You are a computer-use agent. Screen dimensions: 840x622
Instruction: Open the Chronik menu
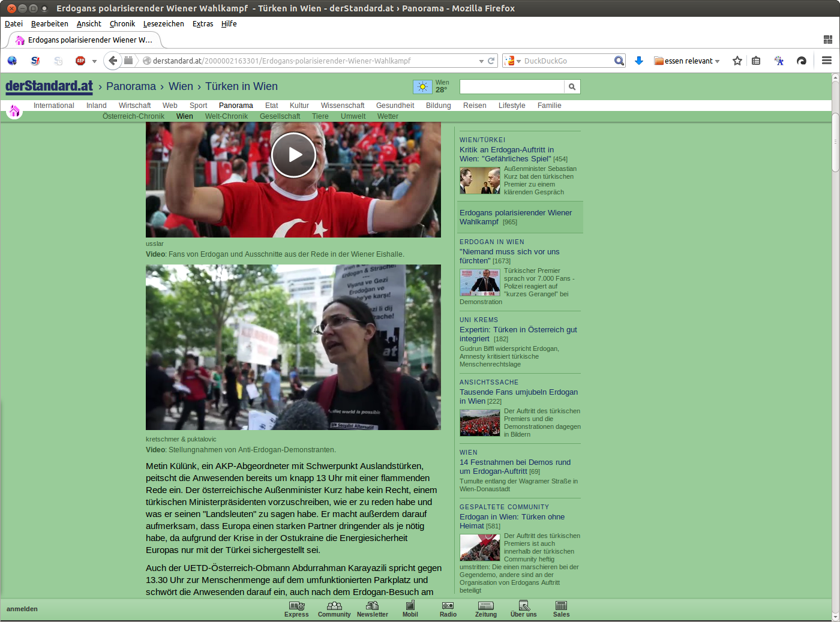pos(122,24)
